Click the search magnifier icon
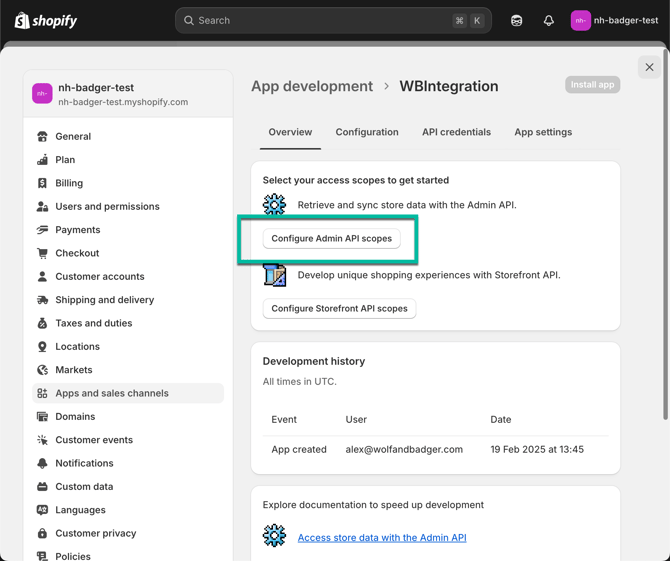Viewport: 670px width, 561px height. pos(188,20)
